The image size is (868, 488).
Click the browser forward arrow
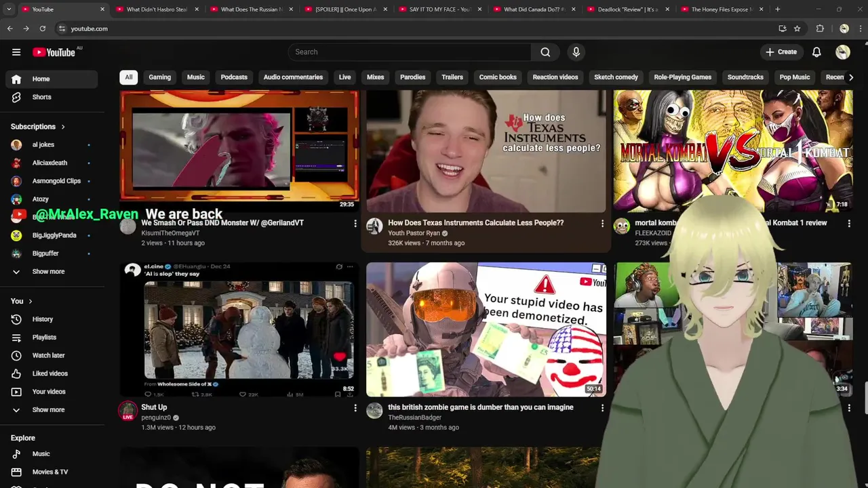pyautogui.click(x=26, y=28)
